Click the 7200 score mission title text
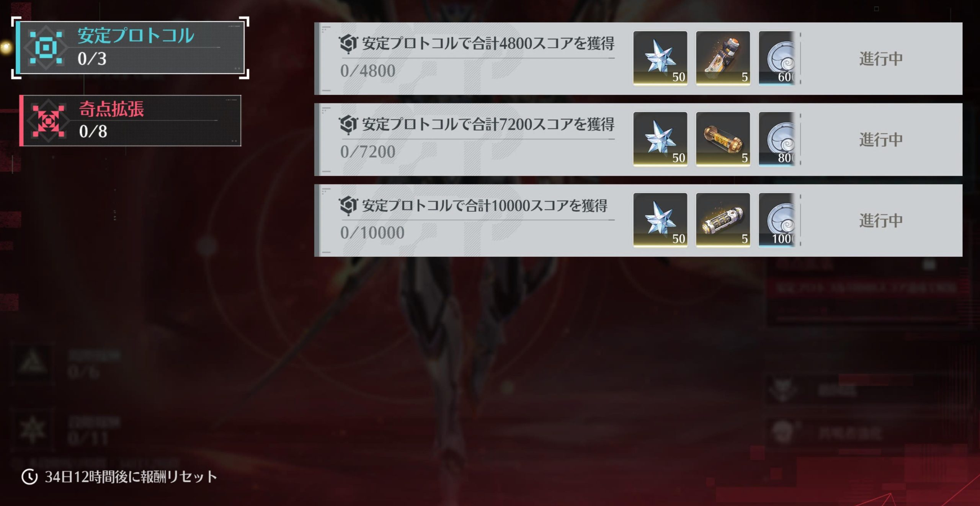Viewport: 980px width, 506px height. click(488, 124)
